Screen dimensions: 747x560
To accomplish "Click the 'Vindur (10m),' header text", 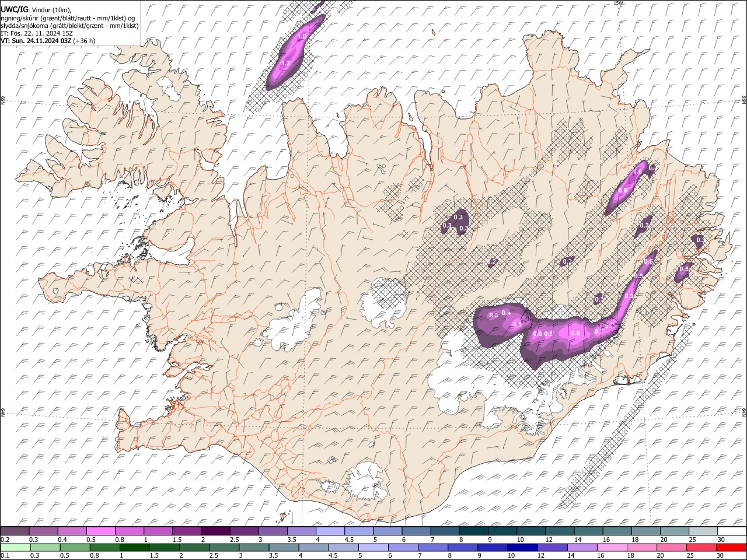I will [51, 10].
